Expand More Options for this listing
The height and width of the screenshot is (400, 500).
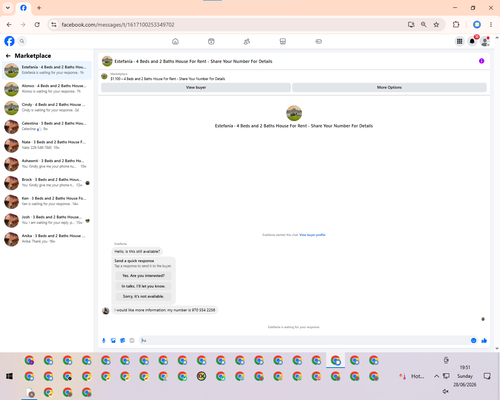389,87
